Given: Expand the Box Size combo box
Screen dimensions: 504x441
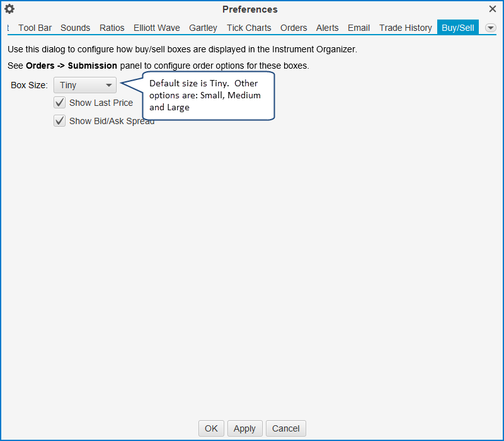Looking at the screenshot, I should 85,85.
